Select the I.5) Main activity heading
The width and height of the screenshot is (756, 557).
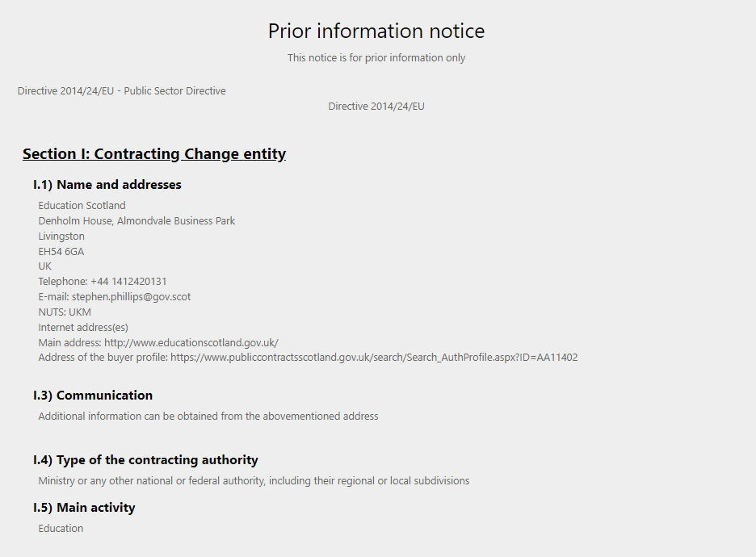[84, 508]
